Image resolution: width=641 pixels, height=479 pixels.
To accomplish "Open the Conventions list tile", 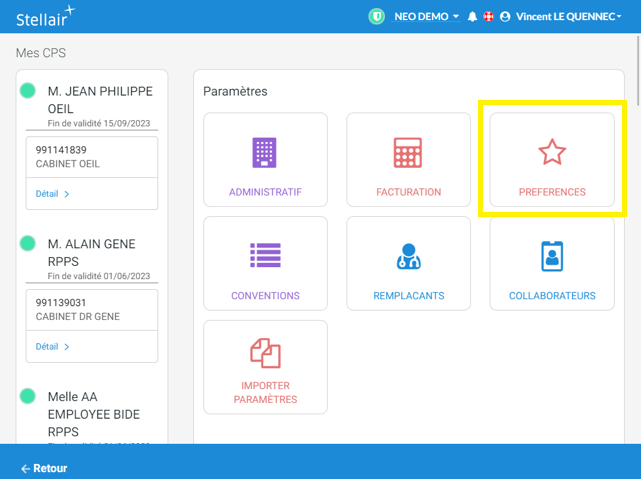I will click(x=265, y=264).
